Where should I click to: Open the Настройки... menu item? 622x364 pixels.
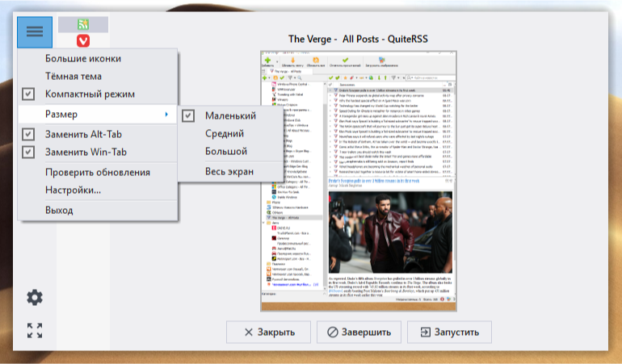[x=98, y=190]
